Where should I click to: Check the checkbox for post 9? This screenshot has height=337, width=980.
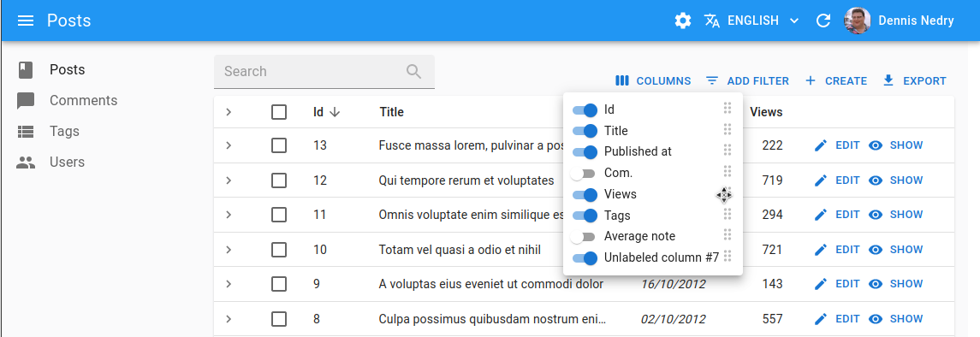click(279, 284)
